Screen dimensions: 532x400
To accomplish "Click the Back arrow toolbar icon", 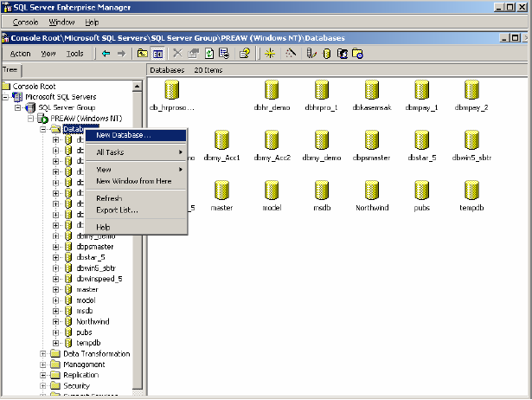I will (106, 54).
